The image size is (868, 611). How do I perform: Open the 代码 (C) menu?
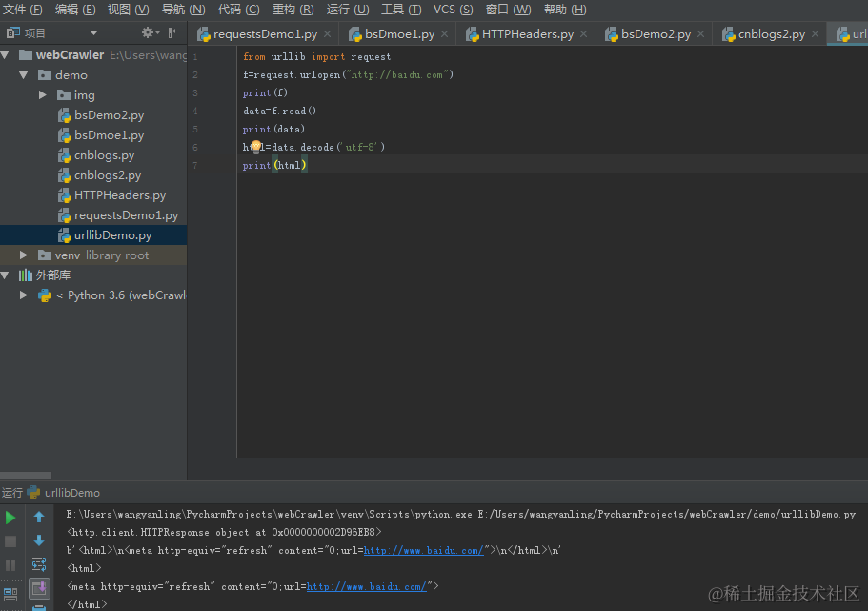[x=238, y=10]
